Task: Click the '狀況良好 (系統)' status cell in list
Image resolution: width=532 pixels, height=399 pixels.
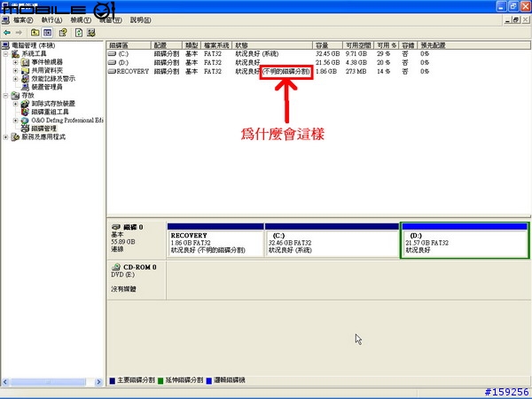Action: pyautogui.click(x=257, y=53)
